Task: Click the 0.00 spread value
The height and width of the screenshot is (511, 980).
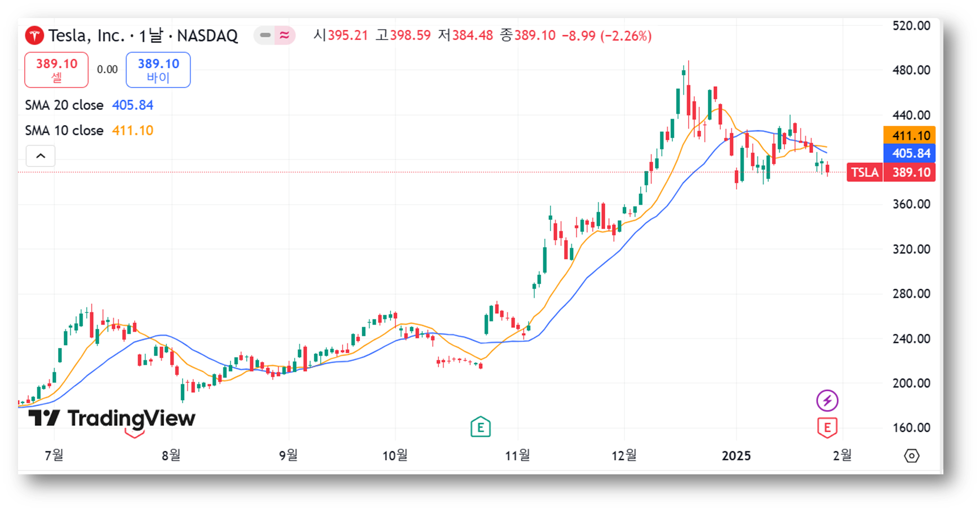Action: pyautogui.click(x=107, y=70)
